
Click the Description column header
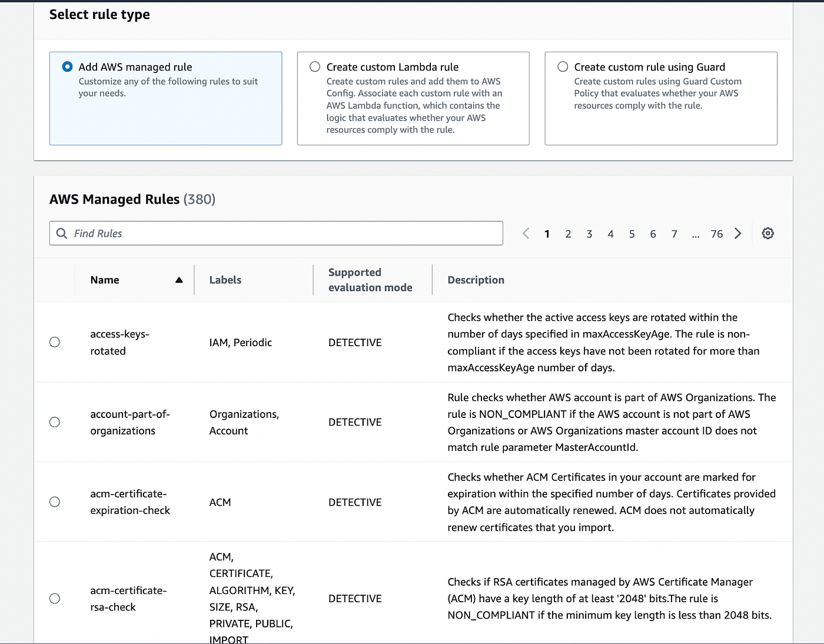coord(476,280)
